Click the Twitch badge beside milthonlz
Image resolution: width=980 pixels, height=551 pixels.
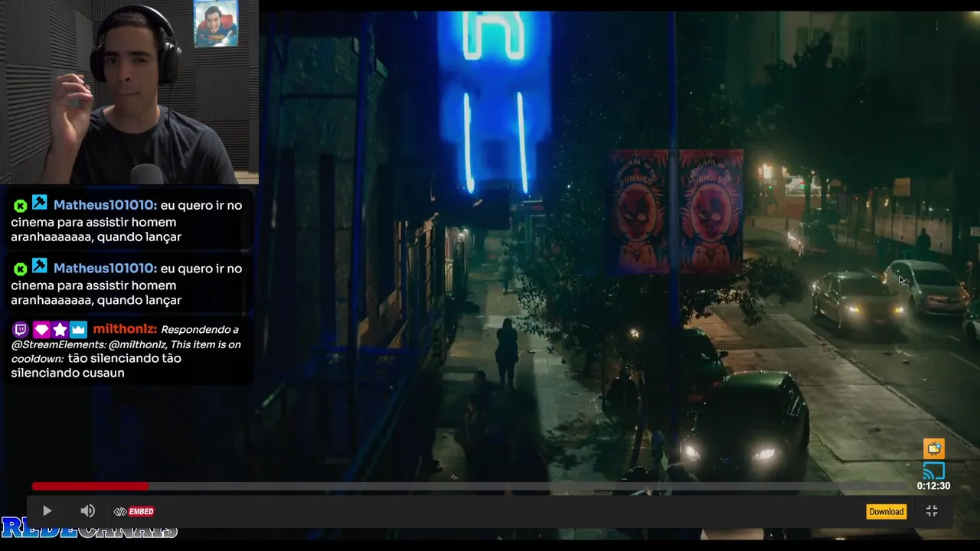click(21, 330)
